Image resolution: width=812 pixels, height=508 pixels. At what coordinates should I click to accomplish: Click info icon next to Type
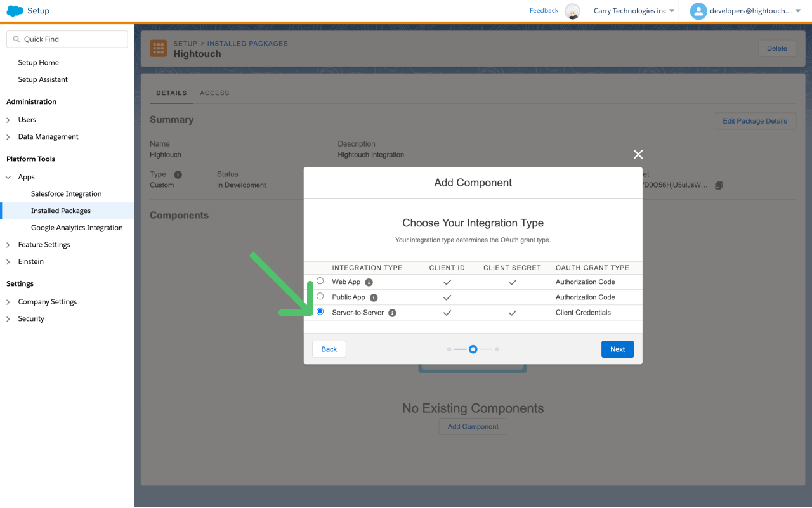coord(178,174)
